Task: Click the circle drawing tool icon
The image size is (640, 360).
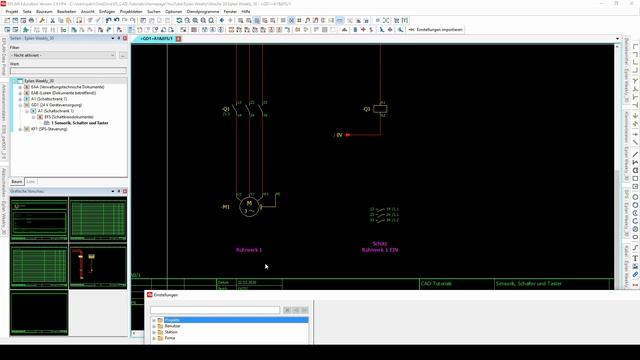Action: coord(636,197)
